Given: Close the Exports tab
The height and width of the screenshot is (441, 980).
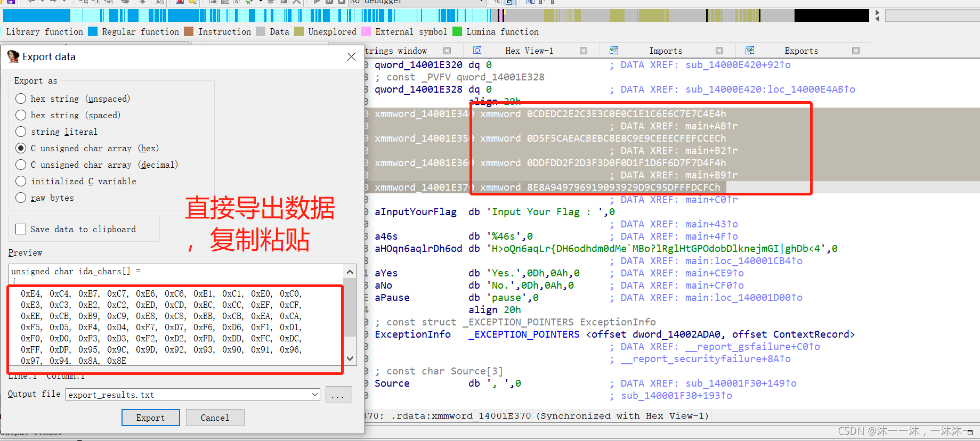Looking at the screenshot, I should 856,51.
